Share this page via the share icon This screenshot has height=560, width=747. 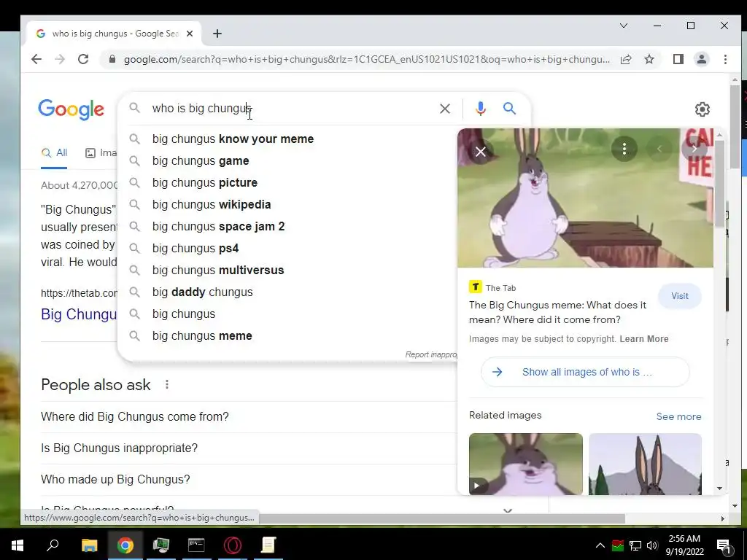(x=625, y=59)
